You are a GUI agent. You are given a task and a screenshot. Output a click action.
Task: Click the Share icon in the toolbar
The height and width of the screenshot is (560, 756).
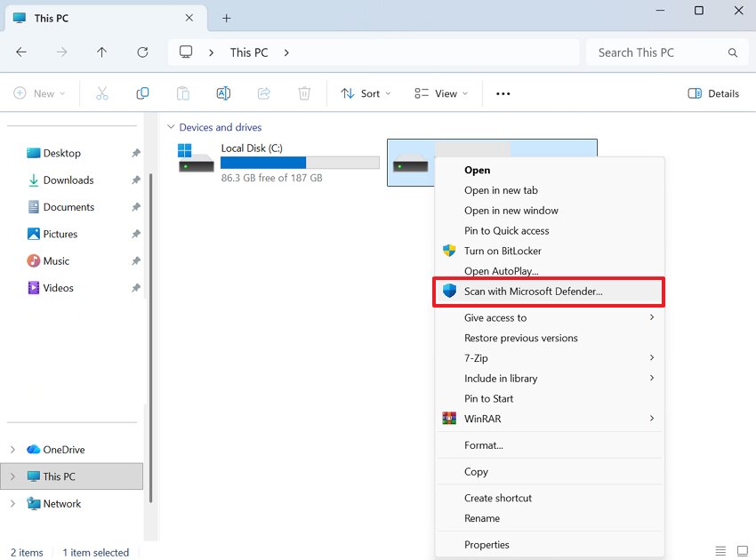pyautogui.click(x=263, y=92)
